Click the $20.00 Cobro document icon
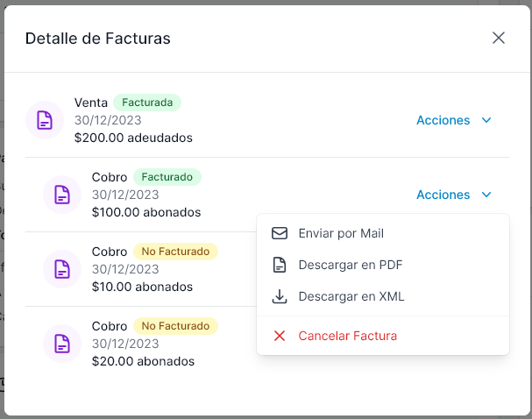 coord(61,343)
